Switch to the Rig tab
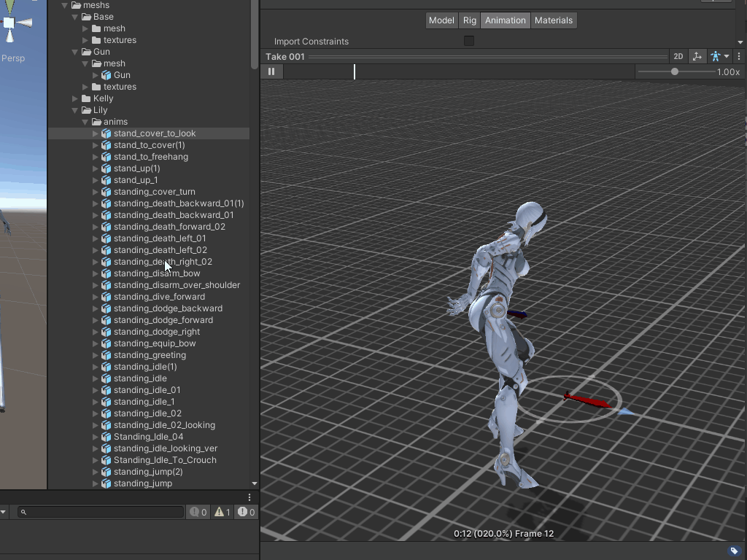The height and width of the screenshot is (560, 747). click(469, 20)
